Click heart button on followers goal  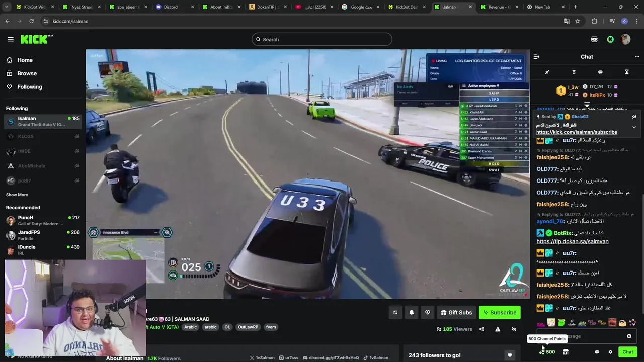point(510,355)
